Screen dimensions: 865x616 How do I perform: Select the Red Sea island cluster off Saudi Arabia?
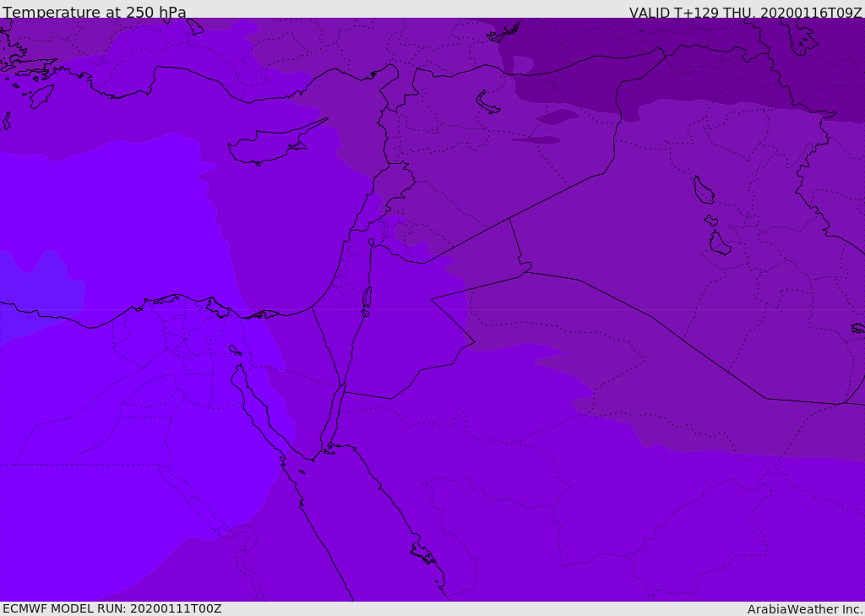click(x=424, y=553)
